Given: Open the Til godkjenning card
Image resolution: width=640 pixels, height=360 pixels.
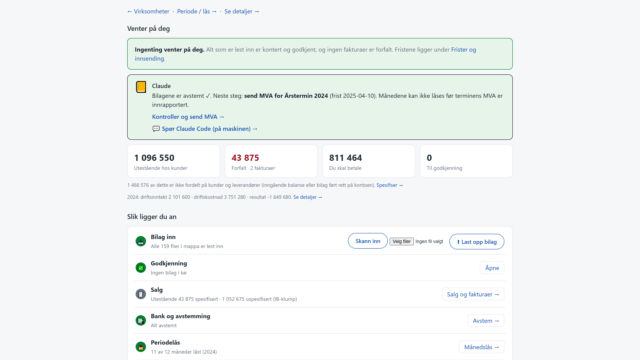Looking at the screenshot, I should pyautogui.click(x=466, y=161).
